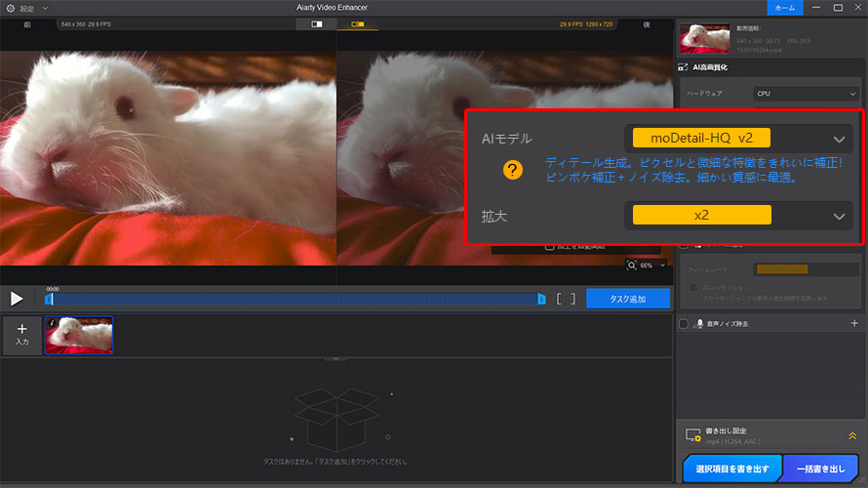The height and width of the screenshot is (488, 868).
Task: Click the timeline start handle
Action: (x=49, y=299)
